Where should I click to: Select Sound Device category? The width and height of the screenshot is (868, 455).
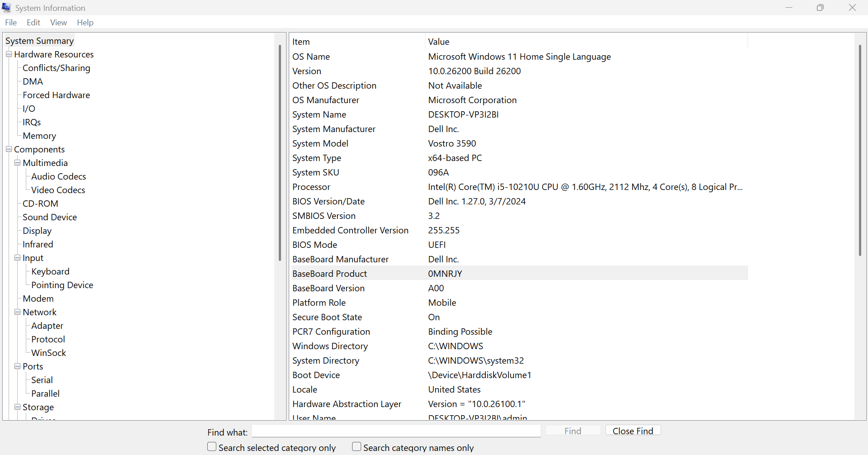50,217
